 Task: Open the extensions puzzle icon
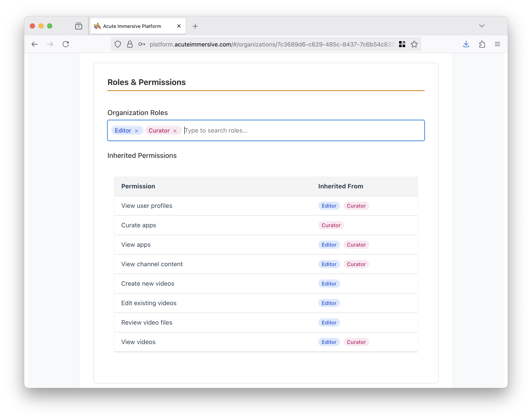[x=482, y=44]
